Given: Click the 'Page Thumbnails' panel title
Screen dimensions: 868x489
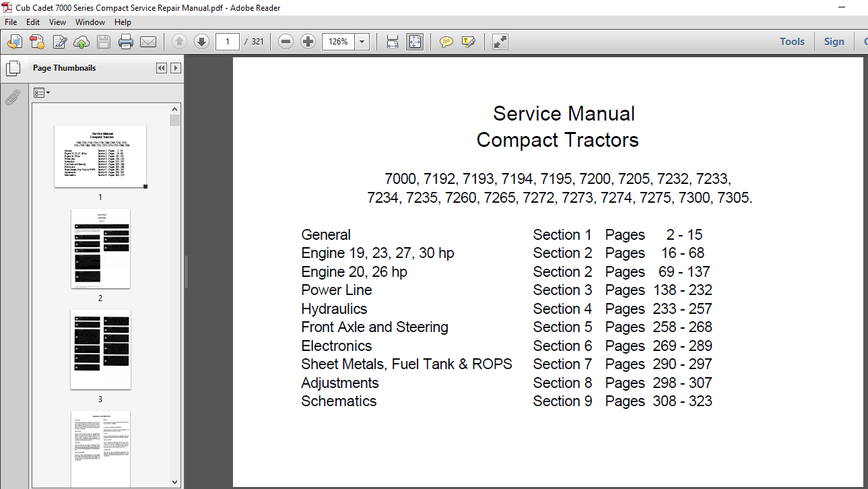Looking at the screenshot, I should 65,68.
